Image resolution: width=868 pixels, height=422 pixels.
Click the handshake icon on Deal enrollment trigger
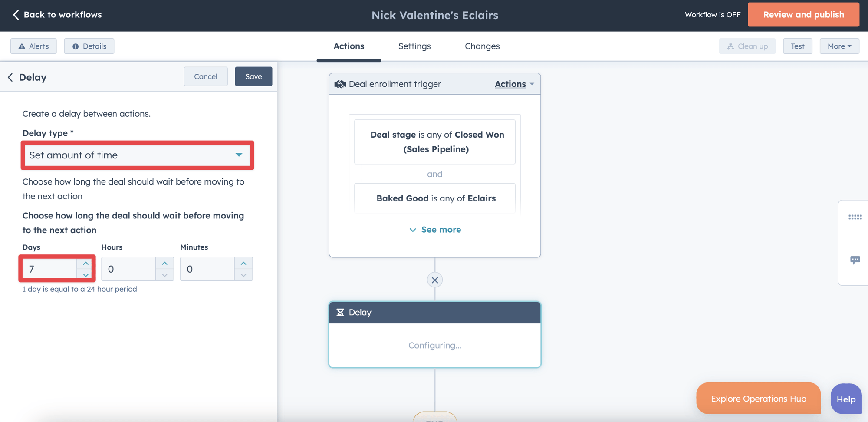click(x=339, y=84)
